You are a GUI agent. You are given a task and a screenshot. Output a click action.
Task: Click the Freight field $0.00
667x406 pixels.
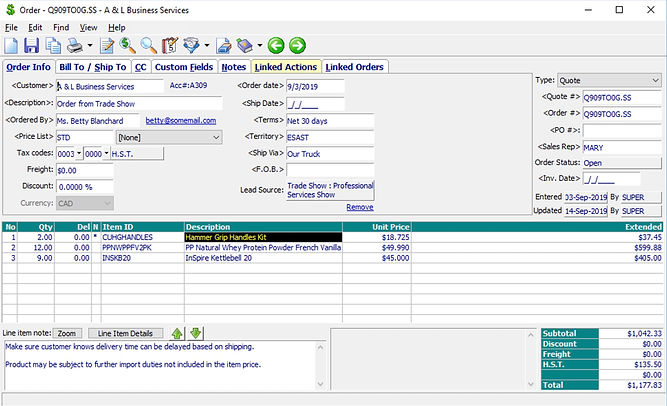(85, 170)
